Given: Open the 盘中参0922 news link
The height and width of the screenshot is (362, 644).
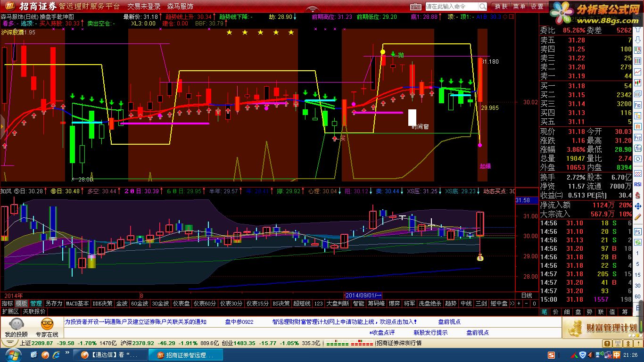Looking at the screenshot, I should 239,322.
